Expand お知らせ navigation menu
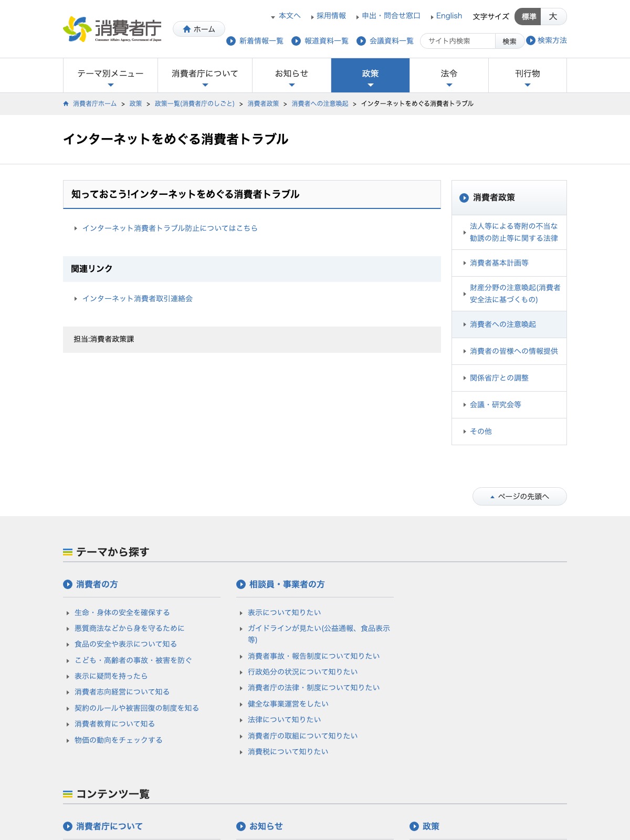The height and width of the screenshot is (840, 630). 291,76
